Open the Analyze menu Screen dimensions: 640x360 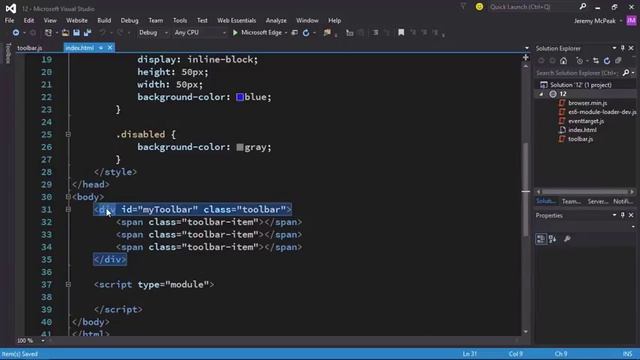point(276,20)
